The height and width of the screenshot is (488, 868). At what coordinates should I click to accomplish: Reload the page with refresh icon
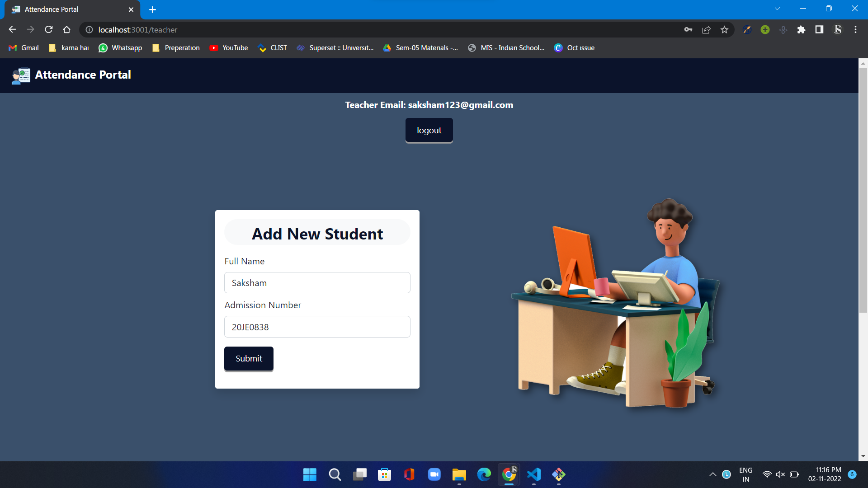(x=49, y=30)
